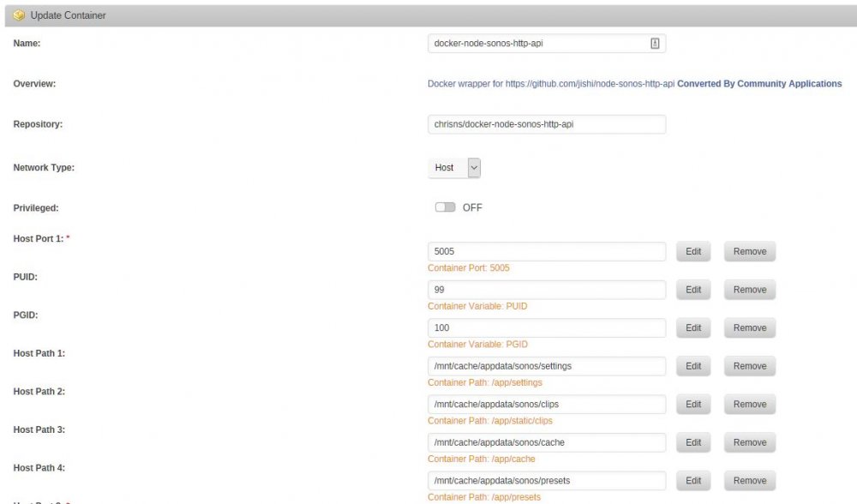Click the 'Repository:' label

point(38,124)
